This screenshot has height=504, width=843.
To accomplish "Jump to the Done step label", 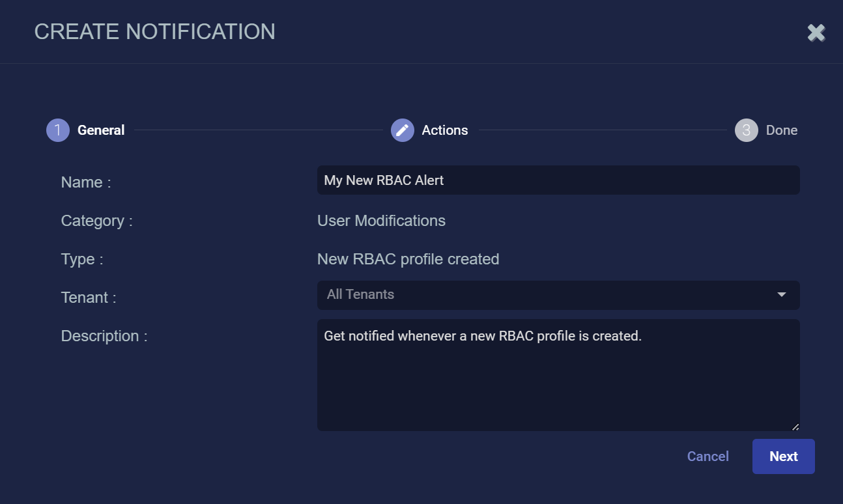I will tap(781, 130).
